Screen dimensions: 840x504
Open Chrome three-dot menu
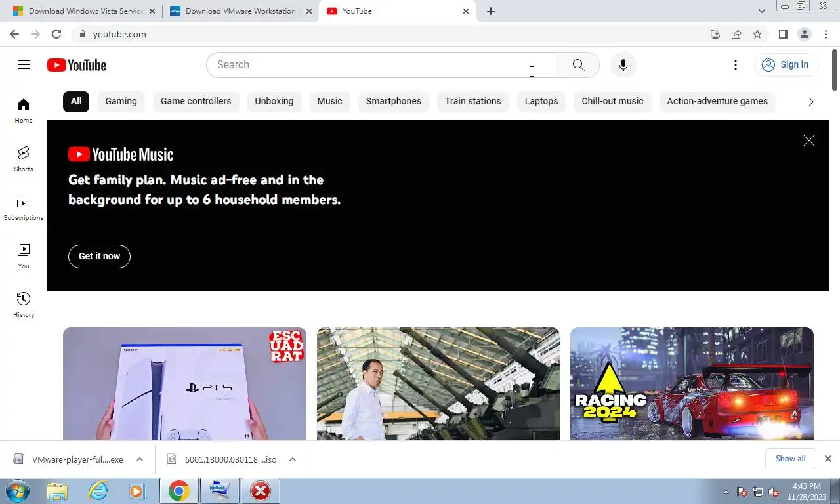[x=825, y=34]
